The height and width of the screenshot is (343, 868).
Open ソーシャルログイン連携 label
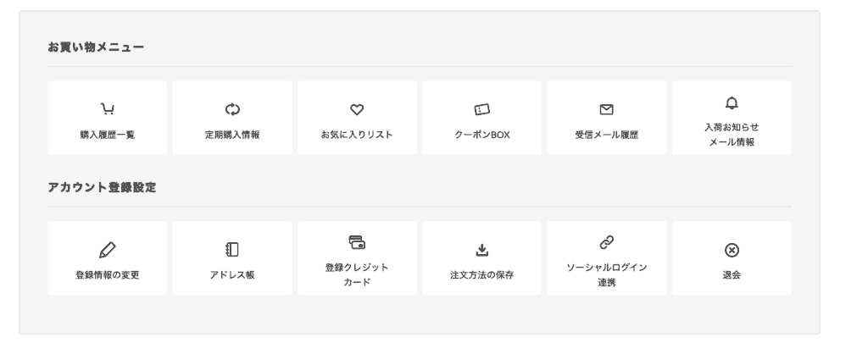[x=607, y=275]
